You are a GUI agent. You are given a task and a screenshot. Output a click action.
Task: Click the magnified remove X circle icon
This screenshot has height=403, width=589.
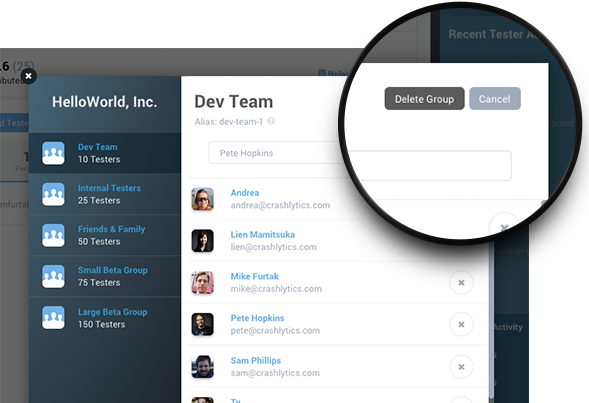pyautogui.click(x=504, y=227)
